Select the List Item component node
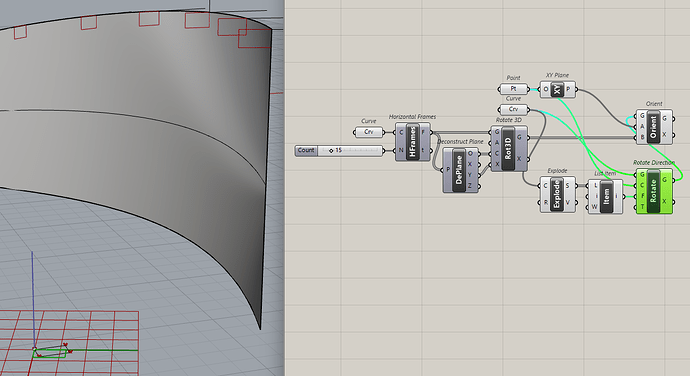Viewport: 690px width, 376px height. click(x=606, y=196)
